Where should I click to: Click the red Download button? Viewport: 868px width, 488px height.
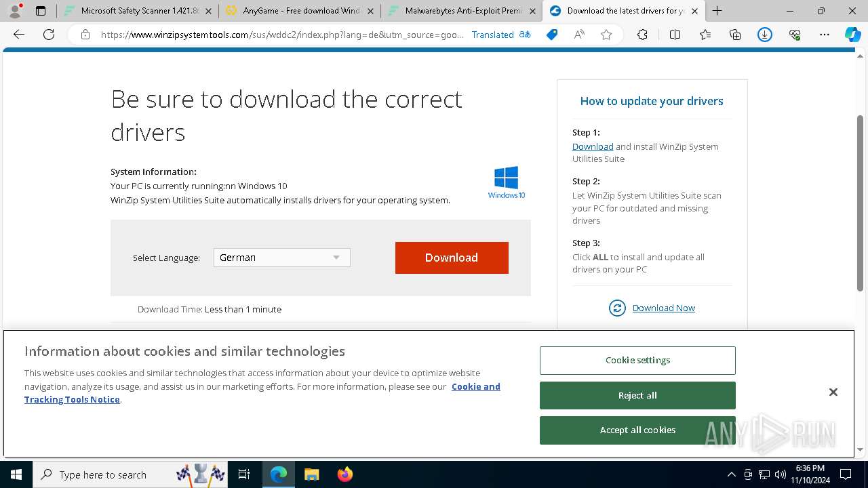click(x=452, y=258)
